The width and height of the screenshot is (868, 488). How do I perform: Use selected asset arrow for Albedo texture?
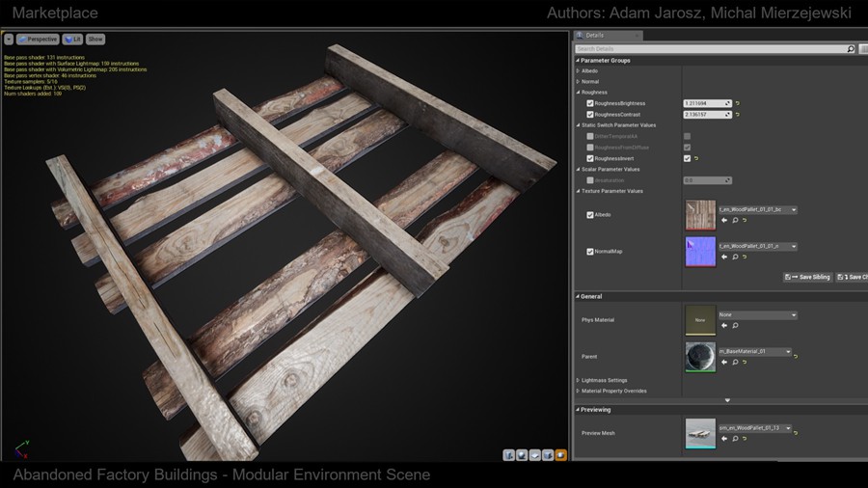(724, 220)
